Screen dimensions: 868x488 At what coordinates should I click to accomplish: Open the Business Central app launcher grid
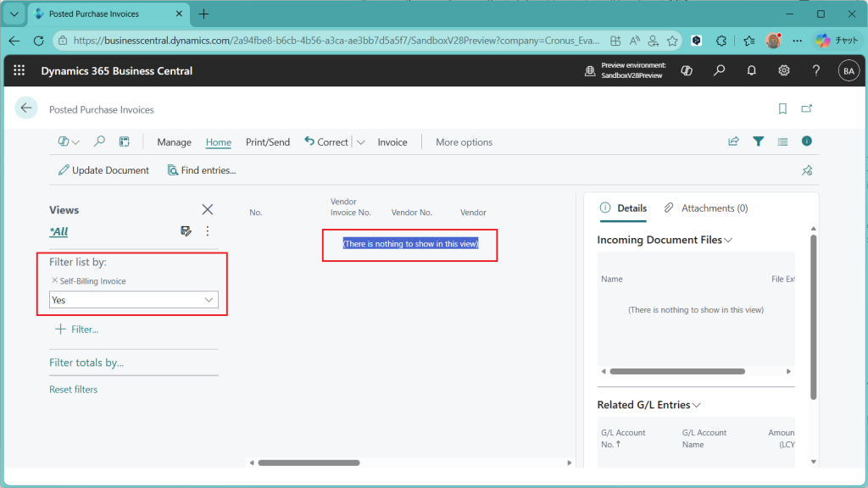(x=19, y=70)
